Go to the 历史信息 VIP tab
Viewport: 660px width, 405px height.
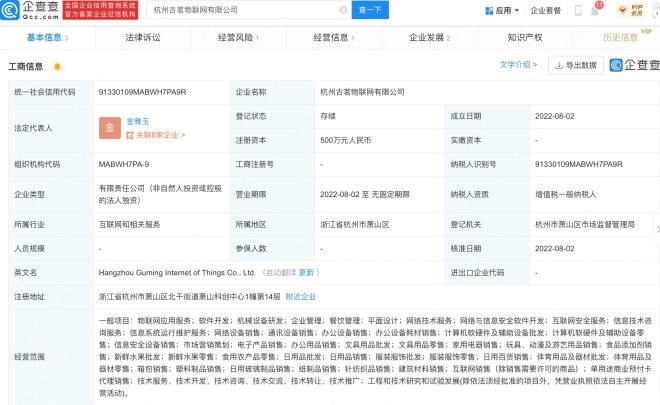tap(620, 37)
